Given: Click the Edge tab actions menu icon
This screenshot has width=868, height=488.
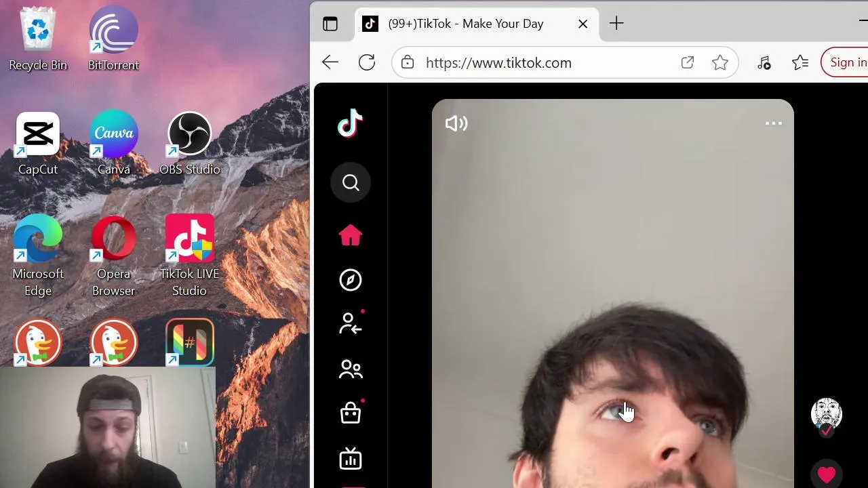Looking at the screenshot, I should coord(330,24).
